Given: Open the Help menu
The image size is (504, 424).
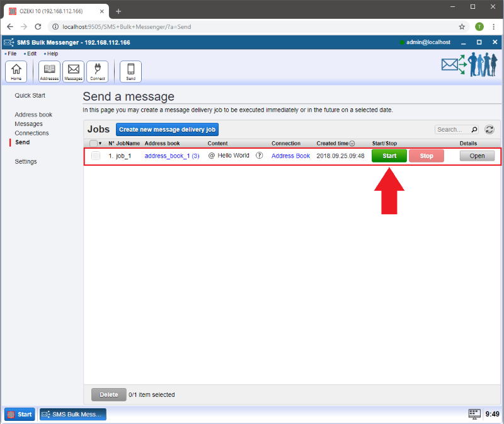Looking at the screenshot, I should click(x=52, y=54).
